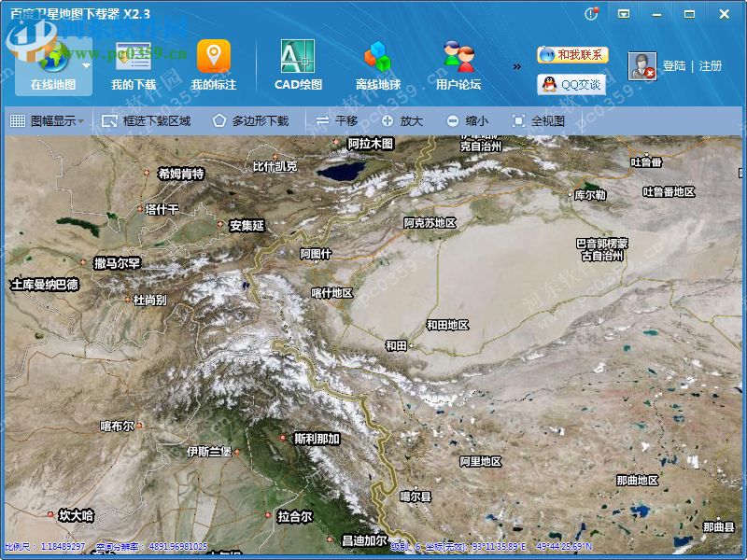Open the title bar dropdown menu icon
Screen dimensions: 747x560
tap(624, 14)
